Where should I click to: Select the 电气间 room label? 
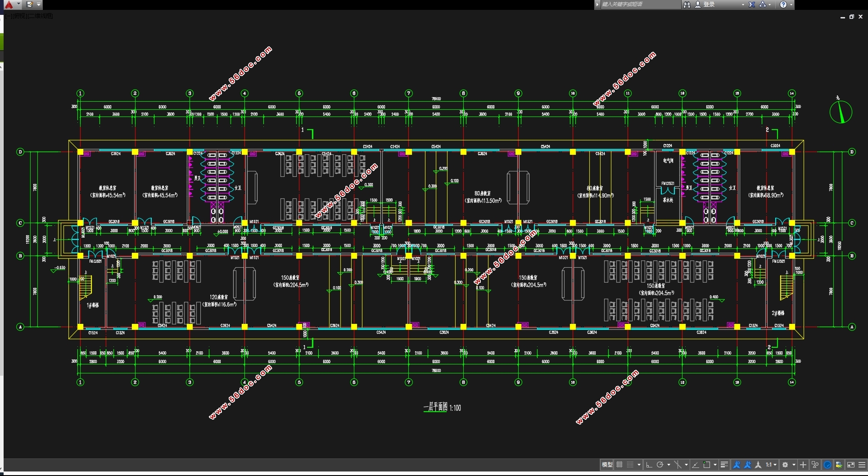(x=668, y=161)
